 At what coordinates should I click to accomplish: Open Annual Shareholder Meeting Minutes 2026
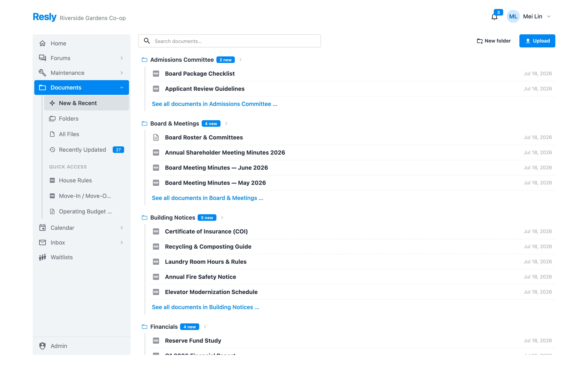pos(352,152)
